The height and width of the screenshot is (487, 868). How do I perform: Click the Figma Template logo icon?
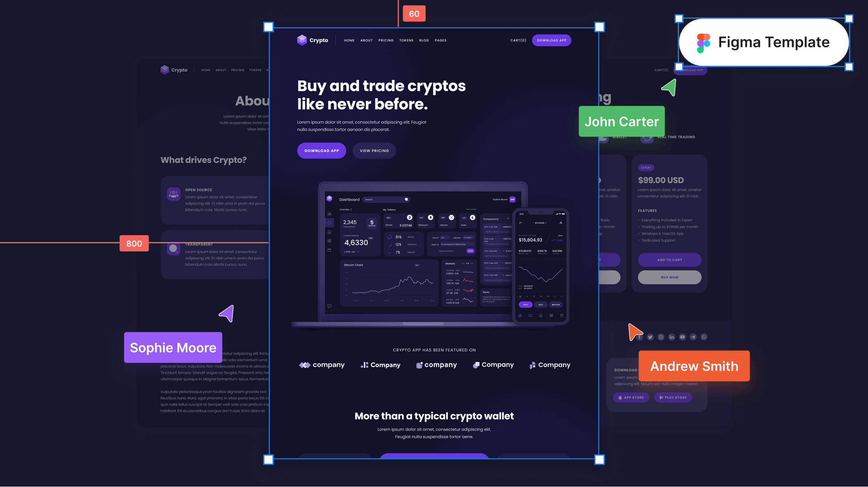(703, 42)
